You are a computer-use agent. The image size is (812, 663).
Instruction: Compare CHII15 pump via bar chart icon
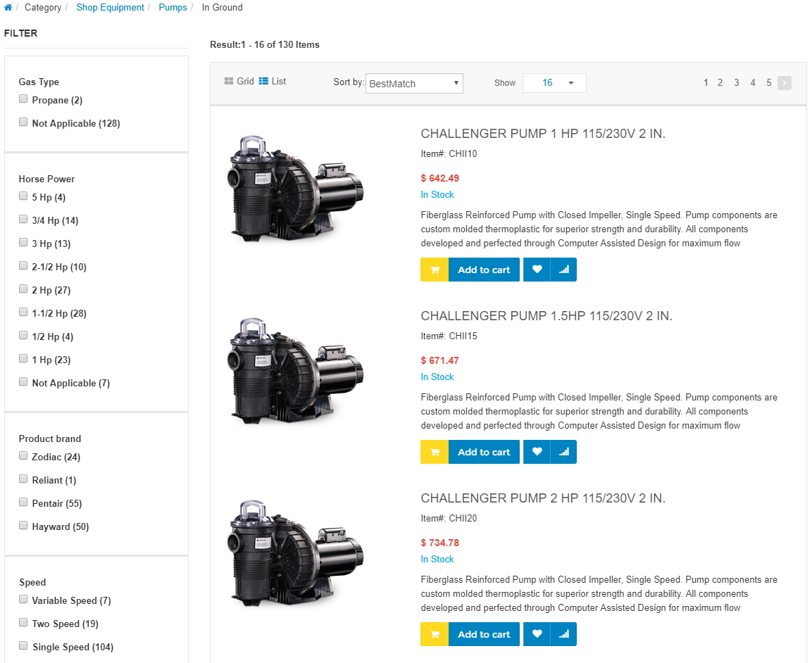(564, 452)
